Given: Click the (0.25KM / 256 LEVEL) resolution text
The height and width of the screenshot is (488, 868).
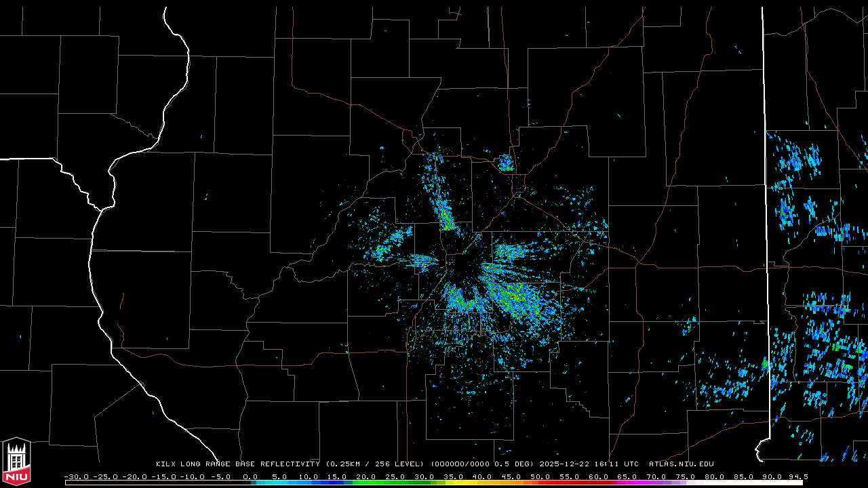Looking at the screenshot, I should 375,464.
